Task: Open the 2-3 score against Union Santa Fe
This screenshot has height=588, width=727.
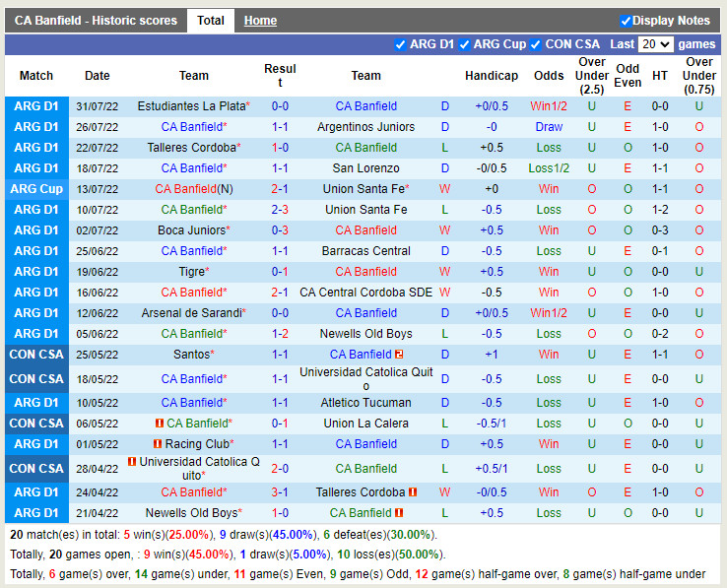Action: (280, 210)
